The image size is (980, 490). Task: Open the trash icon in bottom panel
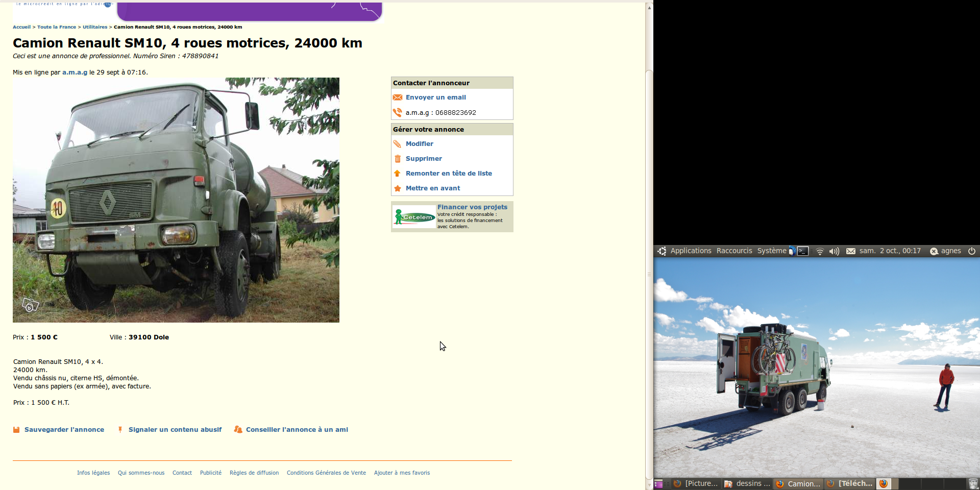(973, 483)
